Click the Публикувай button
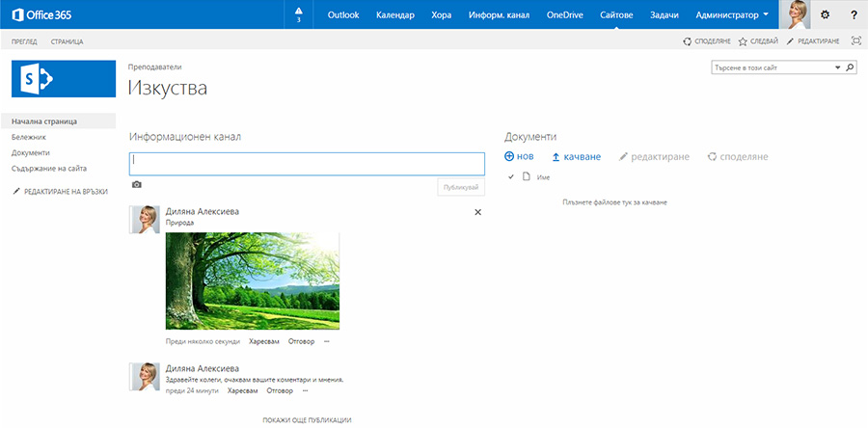The width and height of the screenshot is (868, 428). [461, 187]
